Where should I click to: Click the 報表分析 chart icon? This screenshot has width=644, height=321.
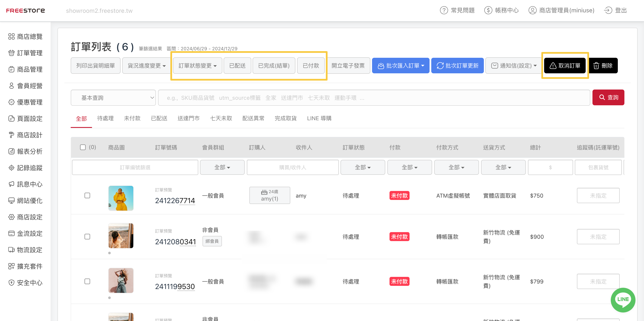(x=11, y=151)
